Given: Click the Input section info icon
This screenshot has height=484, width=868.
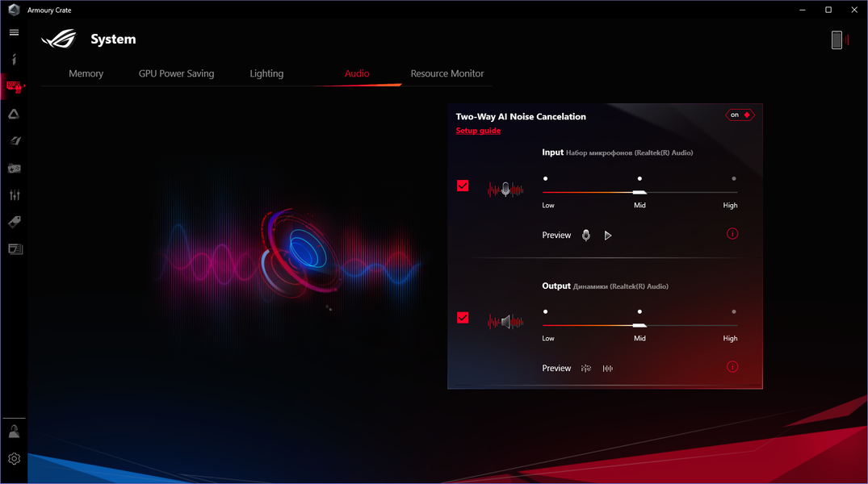Looking at the screenshot, I should click(x=732, y=234).
